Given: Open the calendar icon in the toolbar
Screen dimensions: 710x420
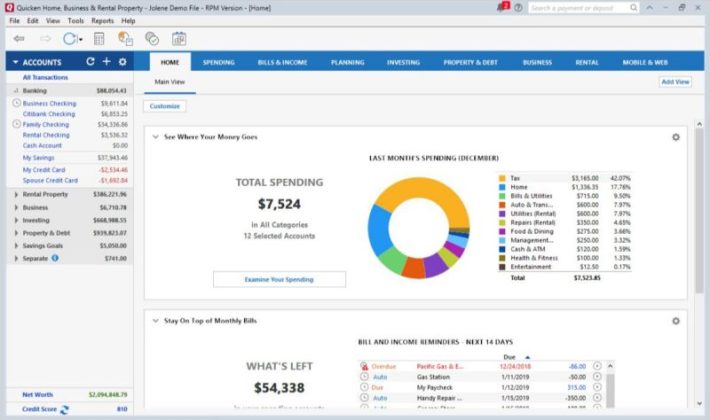Looking at the screenshot, I should [179, 39].
